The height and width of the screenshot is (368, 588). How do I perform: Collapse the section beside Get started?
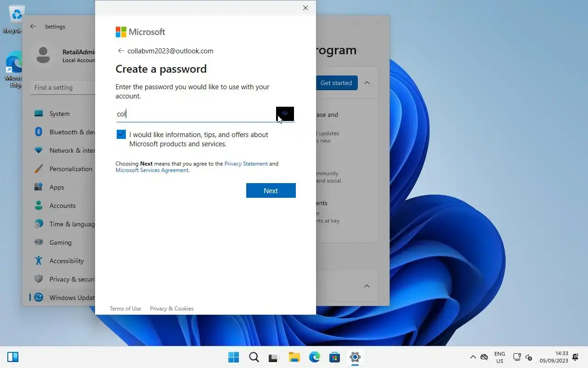click(367, 83)
